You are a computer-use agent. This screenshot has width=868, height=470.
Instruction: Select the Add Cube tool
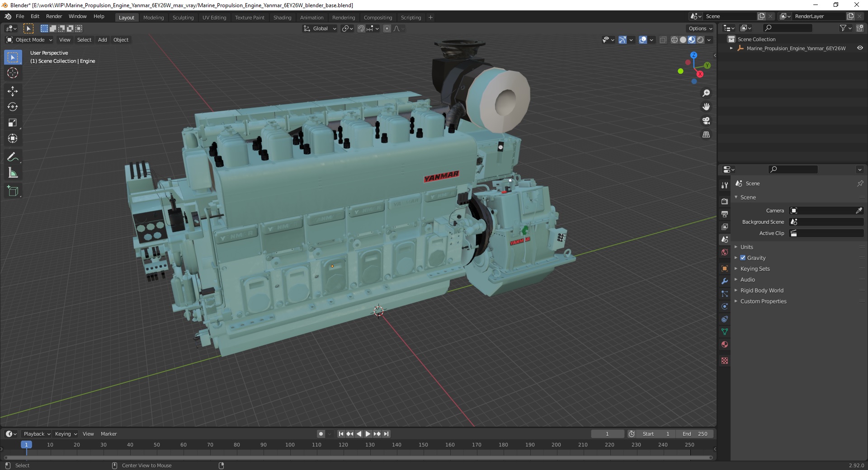[x=13, y=191]
